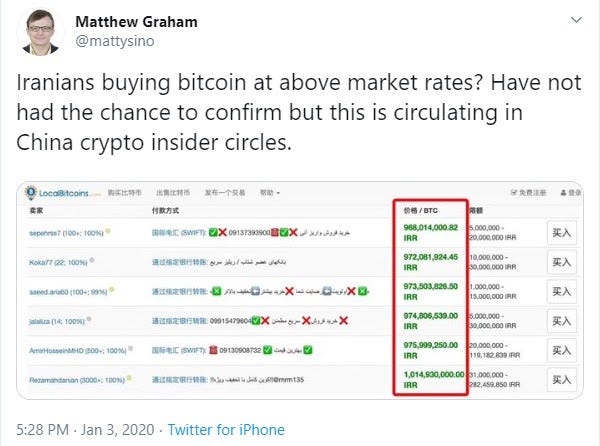Click the Twitter for iPhone source link
The image size is (600, 446).
[x=226, y=430]
